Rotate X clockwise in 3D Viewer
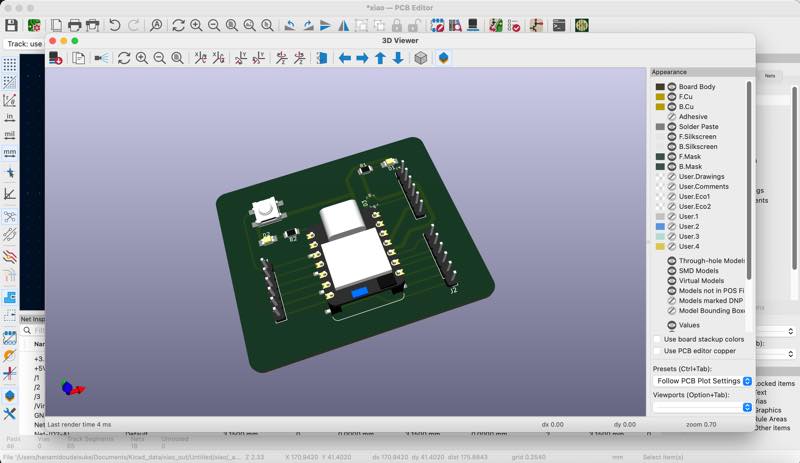This screenshot has width=800, height=463. pos(201,58)
